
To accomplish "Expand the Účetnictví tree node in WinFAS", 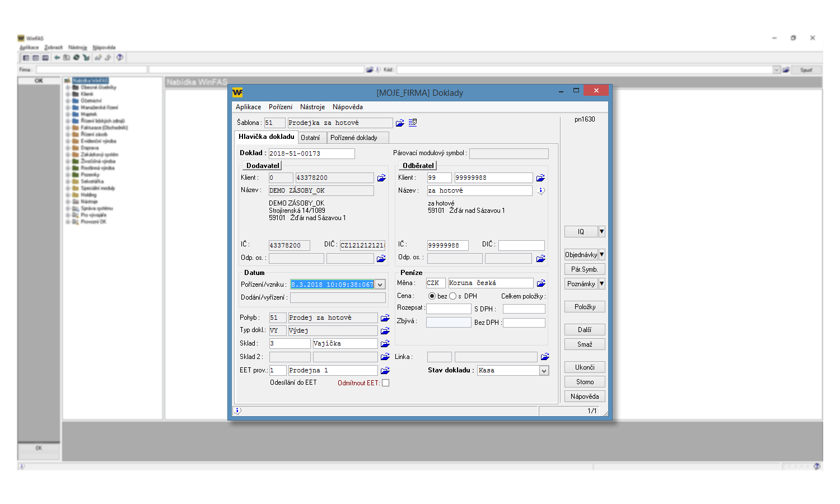I will (x=68, y=101).
